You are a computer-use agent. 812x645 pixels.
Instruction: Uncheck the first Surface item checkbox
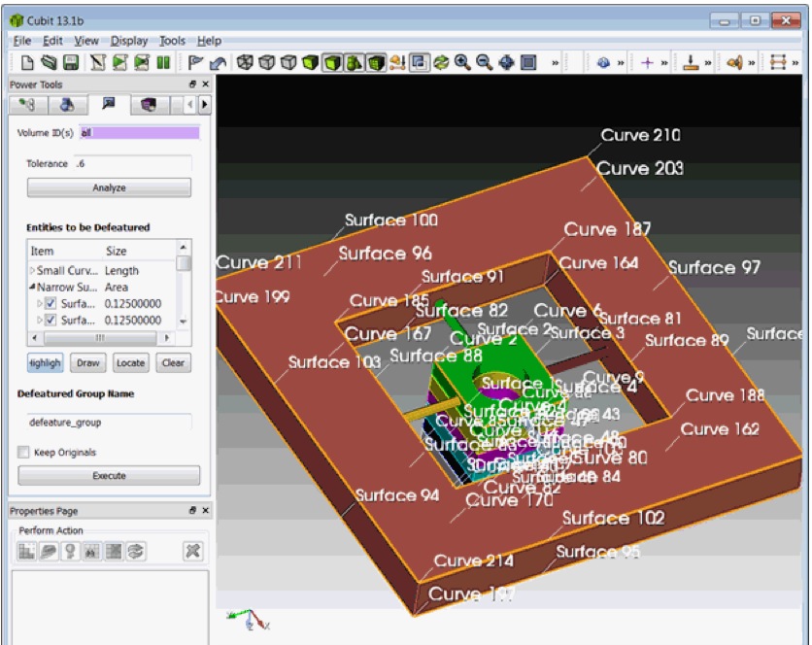tap(51, 303)
